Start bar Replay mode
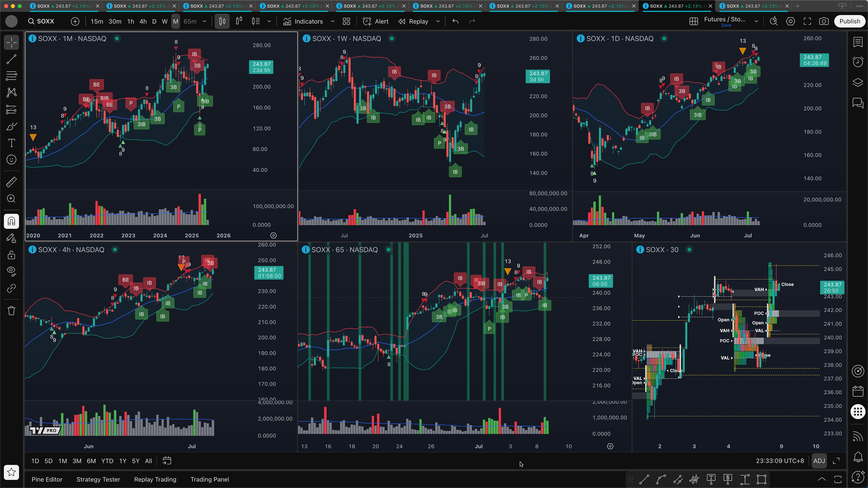 click(413, 21)
